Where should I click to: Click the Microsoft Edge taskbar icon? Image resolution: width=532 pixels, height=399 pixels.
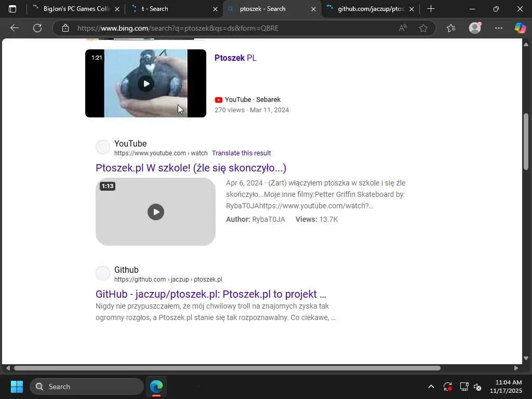coord(156,387)
